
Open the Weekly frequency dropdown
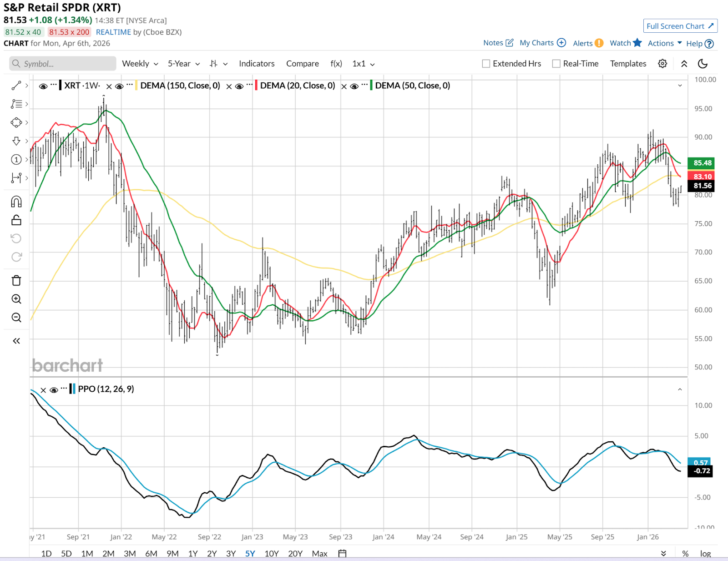tap(140, 64)
